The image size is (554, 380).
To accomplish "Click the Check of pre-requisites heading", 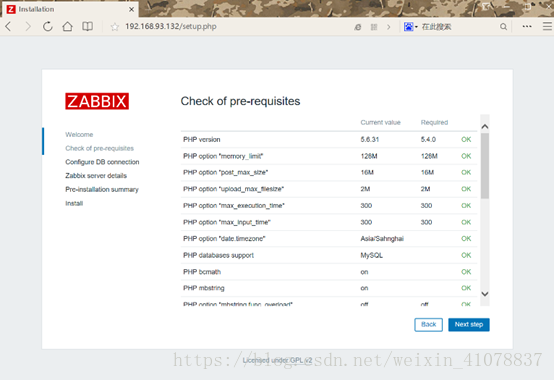I will click(x=240, y=101).
